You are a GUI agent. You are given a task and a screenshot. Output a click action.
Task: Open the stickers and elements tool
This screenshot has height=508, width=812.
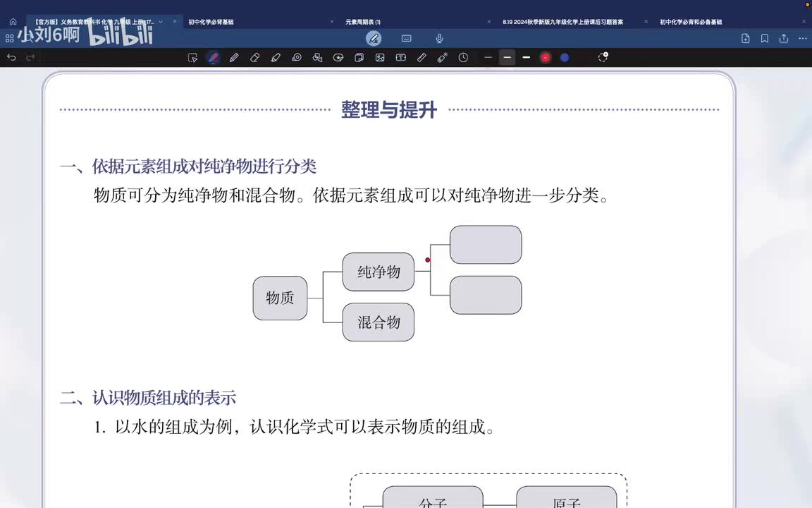click(x=338, y=58)
